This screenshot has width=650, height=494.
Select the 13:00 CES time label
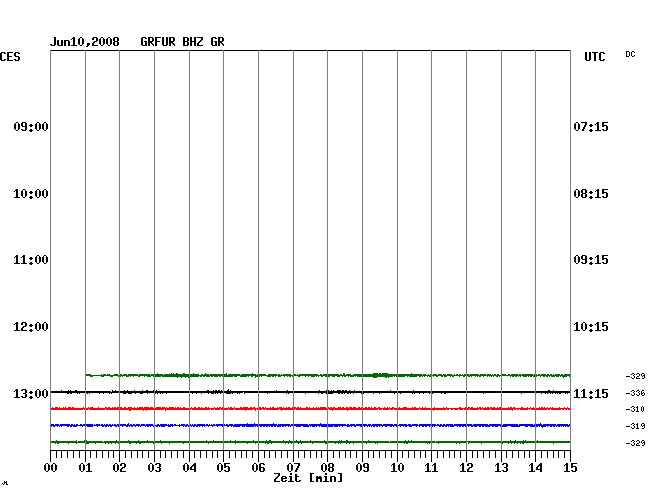click(x=31, y=393)
